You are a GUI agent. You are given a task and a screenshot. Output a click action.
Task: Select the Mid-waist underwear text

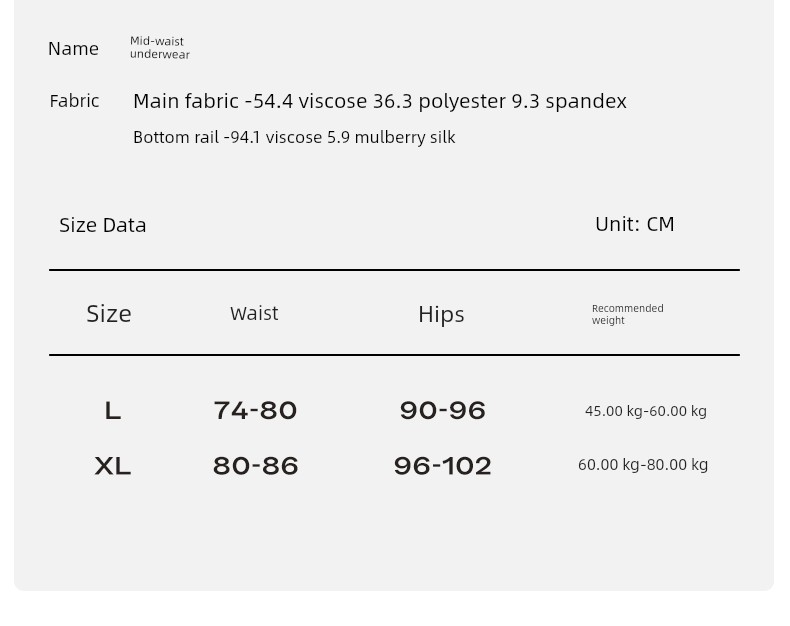tap(160, 48)
